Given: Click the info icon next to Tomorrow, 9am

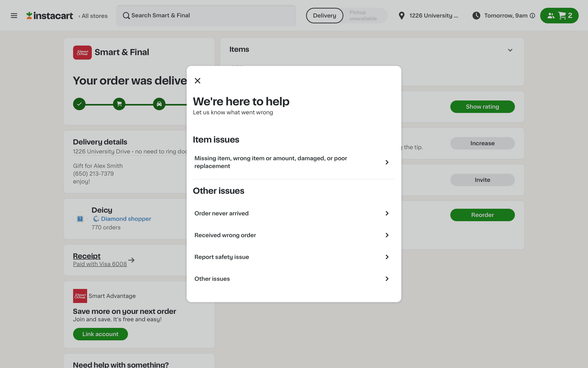Looking at the screenshot, I should [533, 16].
